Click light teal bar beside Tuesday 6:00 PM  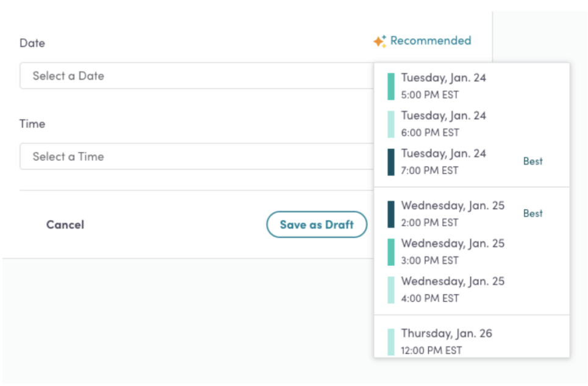tap(391, 124)
